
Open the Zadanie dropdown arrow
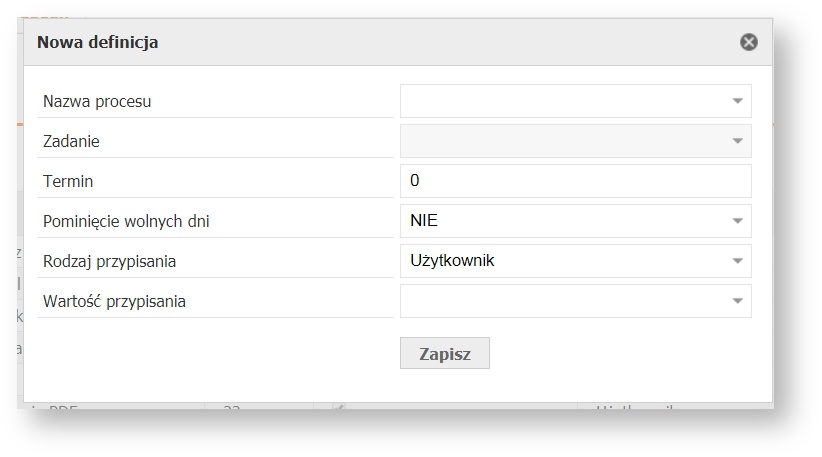[737, 141]
